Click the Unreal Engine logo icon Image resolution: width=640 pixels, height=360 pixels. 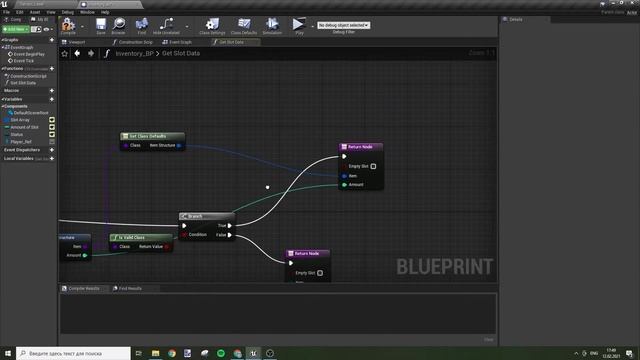[x=4, y=4]
